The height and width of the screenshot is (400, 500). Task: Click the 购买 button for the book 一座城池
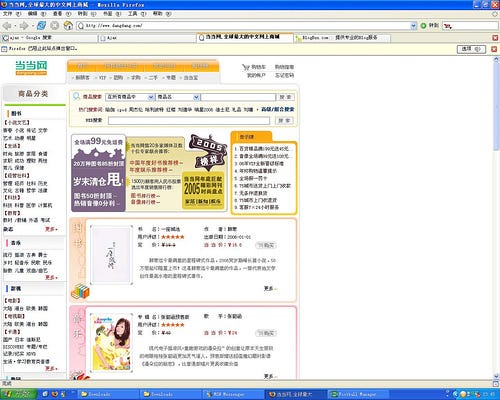266,245
